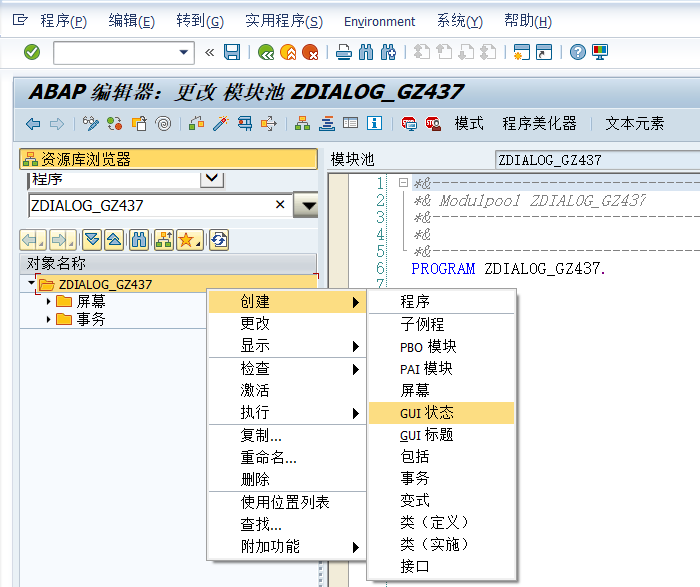The width and height of the screenshot is (700, 587).
Task: Select 激活 in the context menu
Action: tap(287, 391)
